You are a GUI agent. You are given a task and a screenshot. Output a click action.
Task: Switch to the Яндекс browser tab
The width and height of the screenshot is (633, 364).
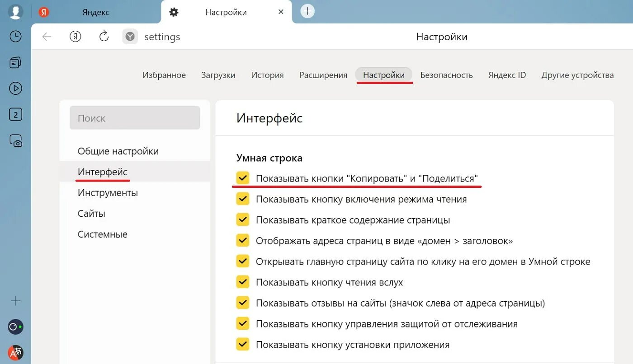click(96, 12)
